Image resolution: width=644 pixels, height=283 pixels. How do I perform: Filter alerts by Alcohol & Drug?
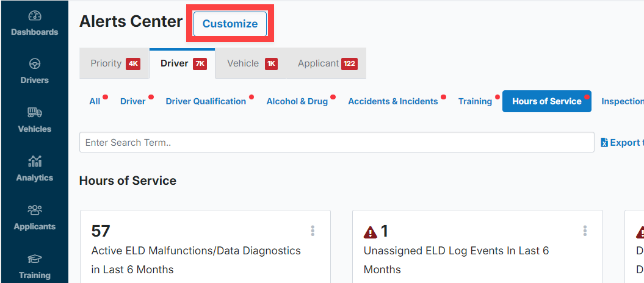click(x=297, y=101)
